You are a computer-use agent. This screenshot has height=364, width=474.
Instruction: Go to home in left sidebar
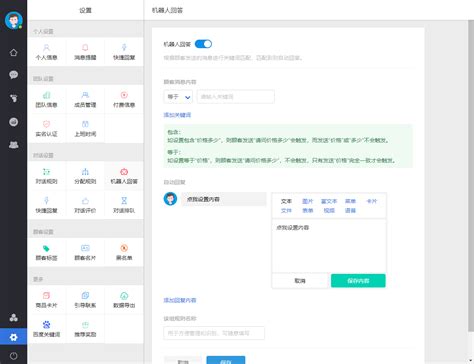coord(13,52)
